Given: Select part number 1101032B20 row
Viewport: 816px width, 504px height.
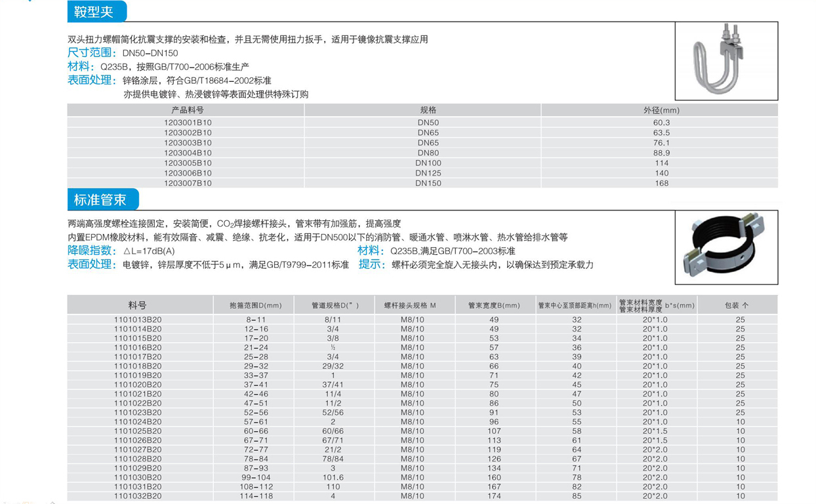Looking at the screenshot, I should pyautogui.click(x=138, y=497).
